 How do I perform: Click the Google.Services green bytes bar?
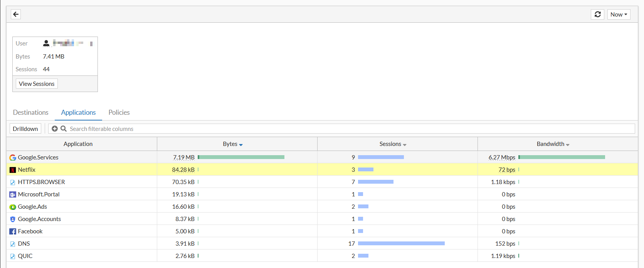pyautogui.click(x=241, y=157)
